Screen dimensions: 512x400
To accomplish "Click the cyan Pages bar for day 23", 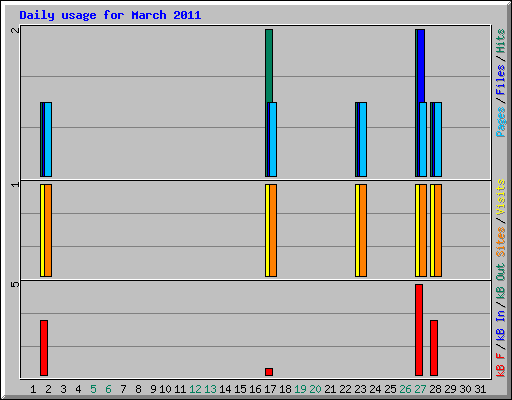I will tap(363, 139).
